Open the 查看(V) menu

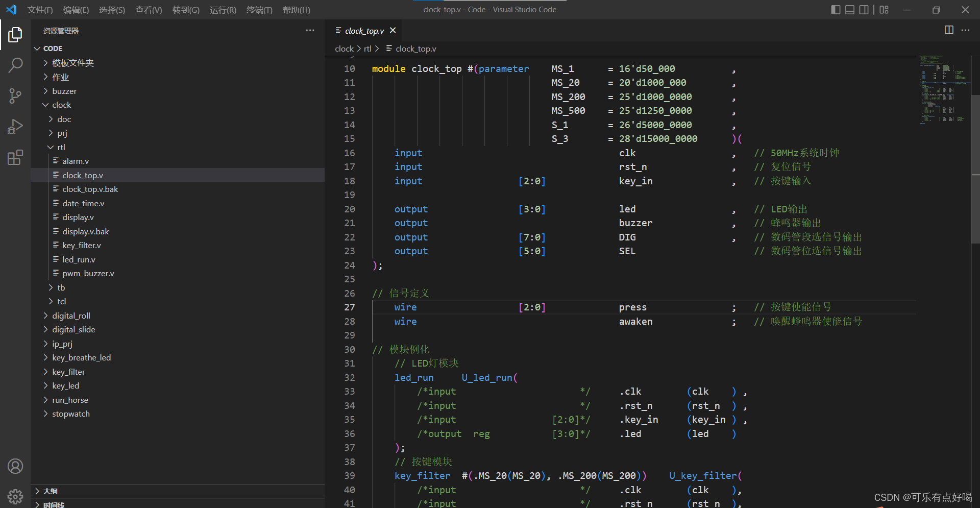(x=149, y=10)
